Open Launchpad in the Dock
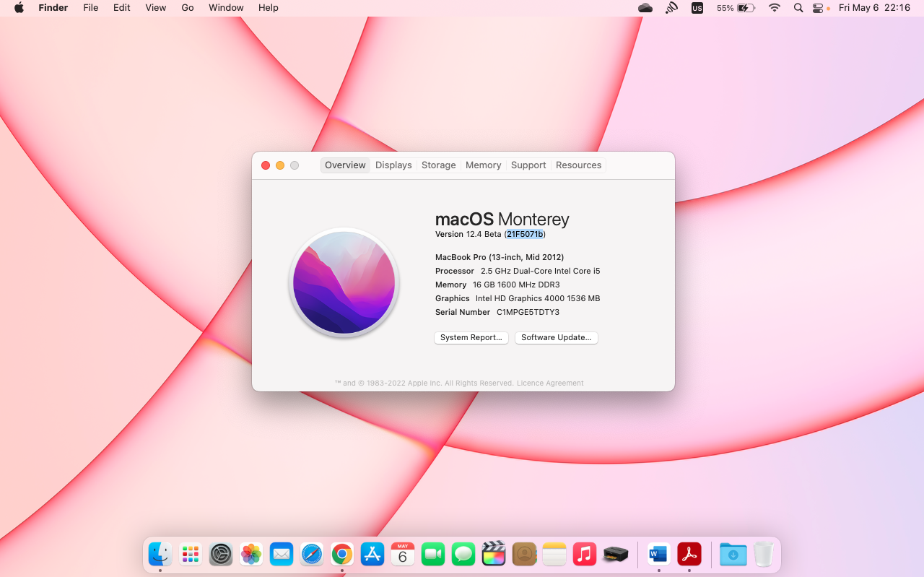 pos(190,555)
